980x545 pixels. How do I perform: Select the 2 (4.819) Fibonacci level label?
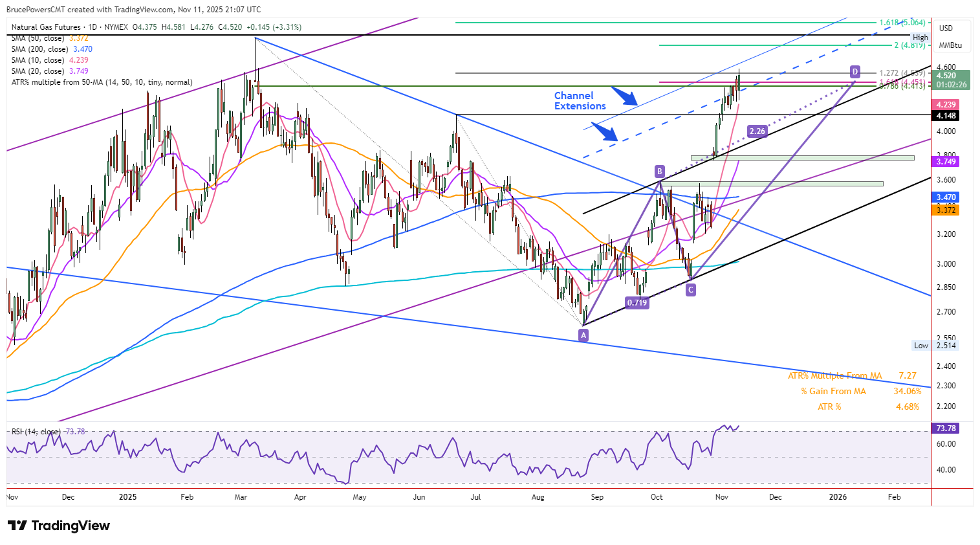pyautogui.click(x=909, y=45)
